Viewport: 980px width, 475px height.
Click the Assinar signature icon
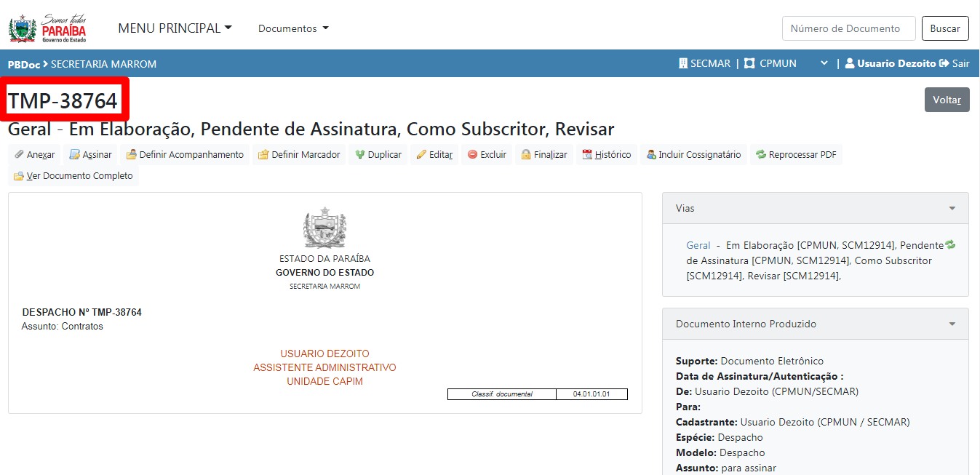pos(74,155)
